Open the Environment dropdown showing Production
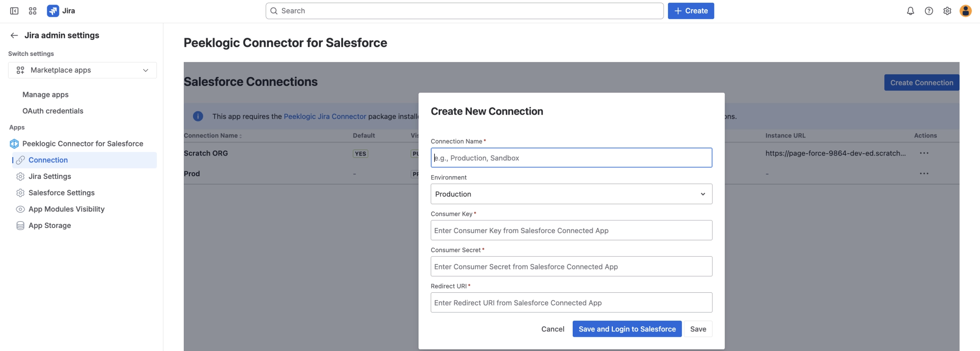This screenshot has width=980, height=351. [571, 194]
